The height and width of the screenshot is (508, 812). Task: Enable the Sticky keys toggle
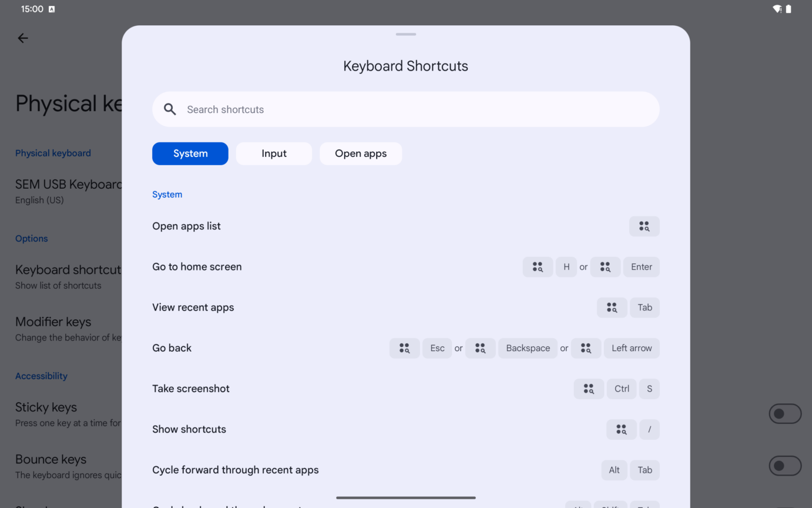point(785,413)
